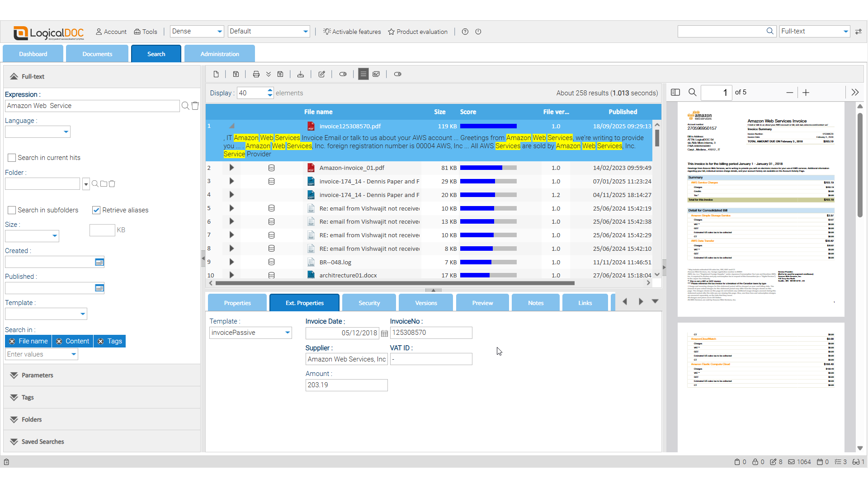
Task: Switch to the Documents tab
Action: [97, 54]
